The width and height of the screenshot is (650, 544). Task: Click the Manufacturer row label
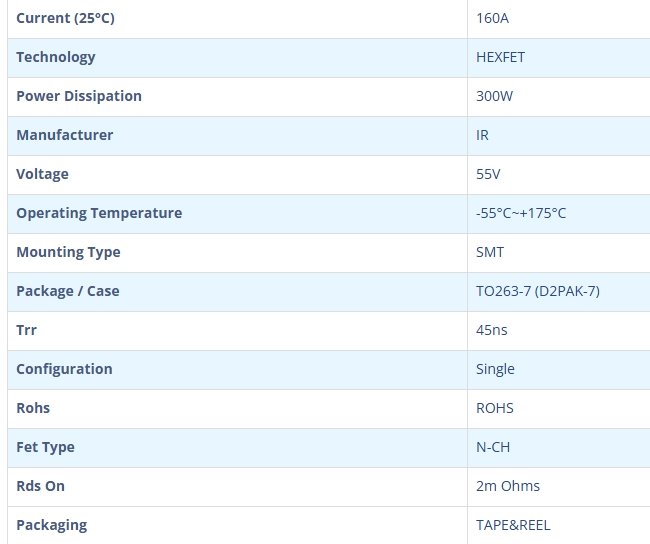(64, 135)
